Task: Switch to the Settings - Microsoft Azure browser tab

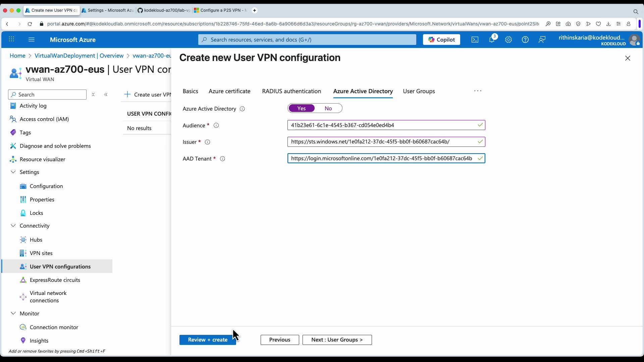Action: click(x=108, y=10)
